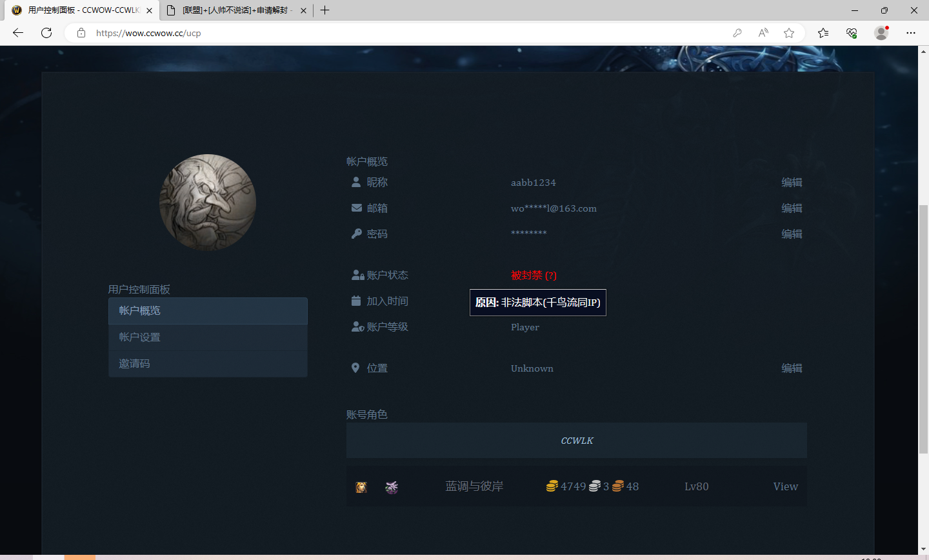Click the silver coin icon next to 3

(595, 486)
